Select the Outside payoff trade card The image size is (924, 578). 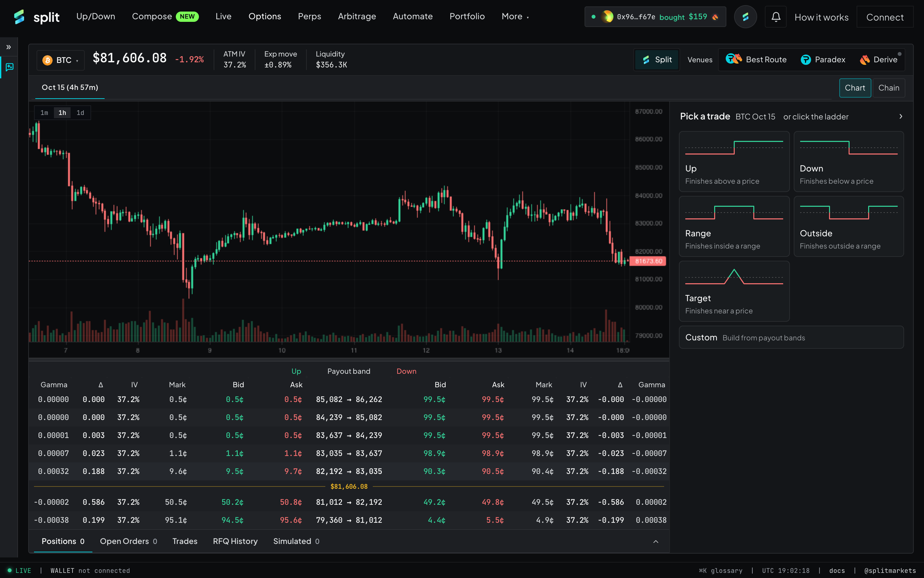pos(848,226)
